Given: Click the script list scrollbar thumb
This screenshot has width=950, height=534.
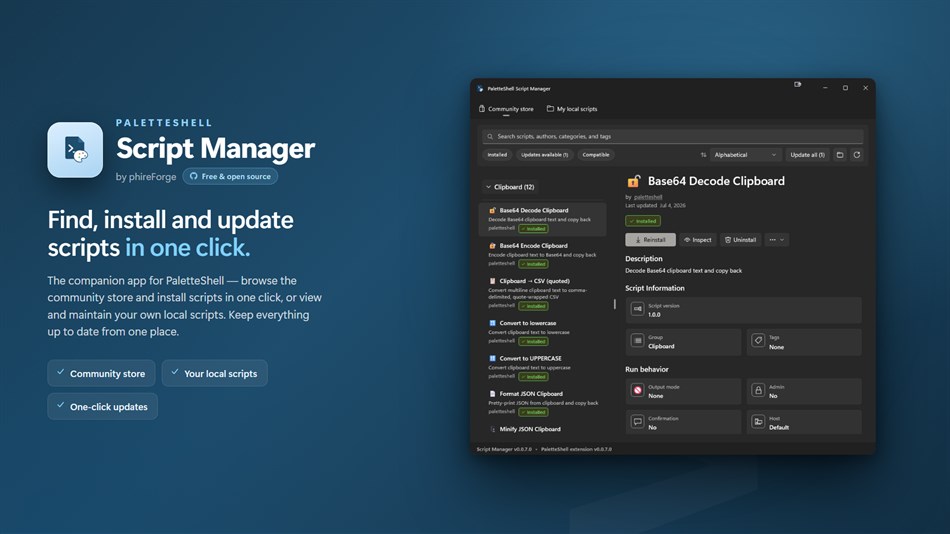Looking at the screenshot, I should [x=614, y=304].
